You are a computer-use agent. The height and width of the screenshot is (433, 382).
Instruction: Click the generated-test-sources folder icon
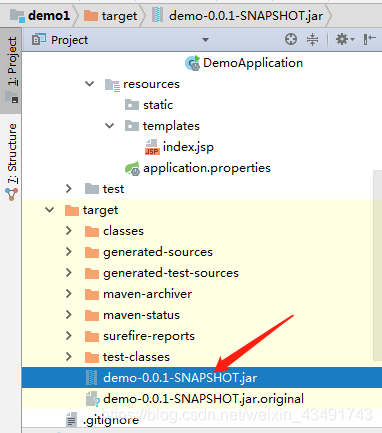92,273
